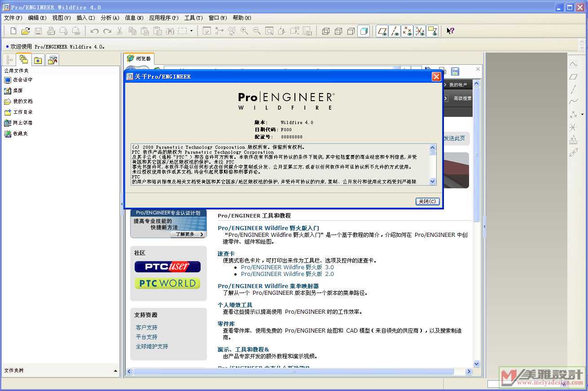Click the Datum Axis tool in right toolbar

coord(573,89)
